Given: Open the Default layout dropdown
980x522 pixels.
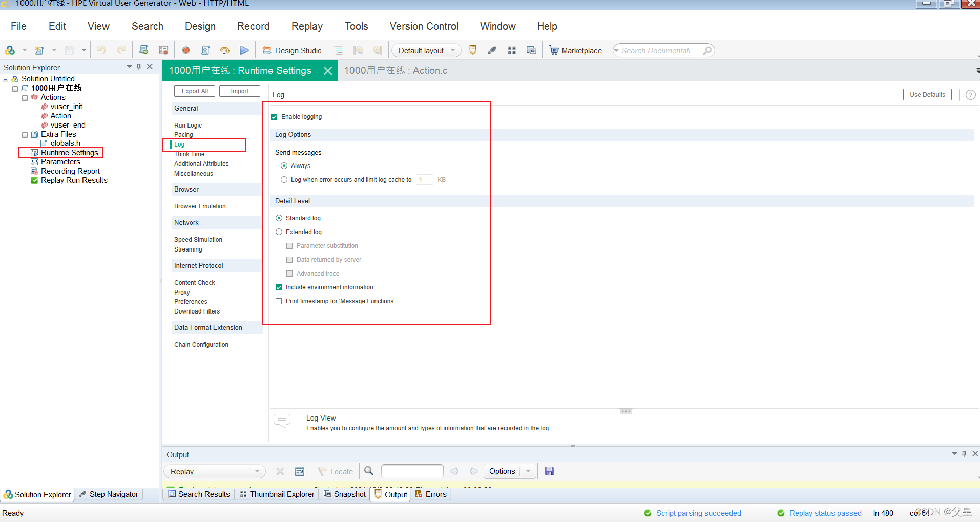Looking at the screenshot, I should pyautogui.click(x=426, y=50).
